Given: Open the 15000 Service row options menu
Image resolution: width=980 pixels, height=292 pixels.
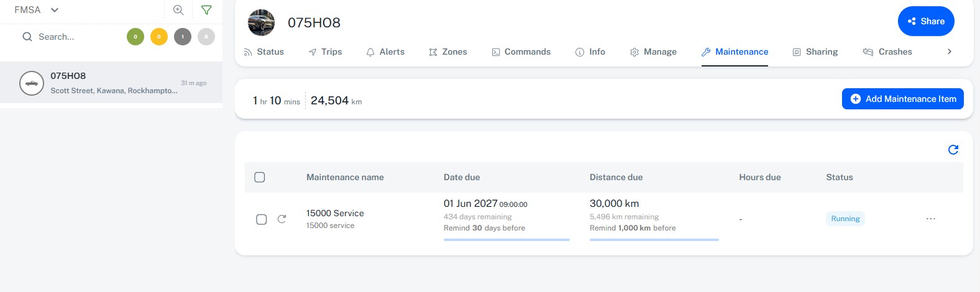Looking at the screenshot, I should pyautogui.click(x=930, y=219).
